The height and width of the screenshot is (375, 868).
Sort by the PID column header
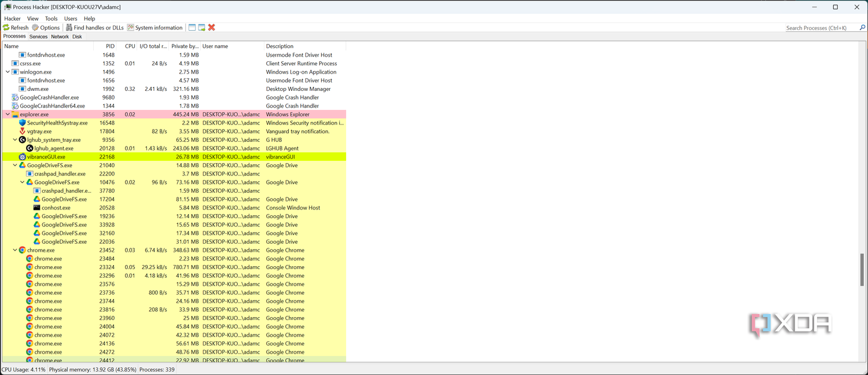pyautogui.click(x=105, y=46)
